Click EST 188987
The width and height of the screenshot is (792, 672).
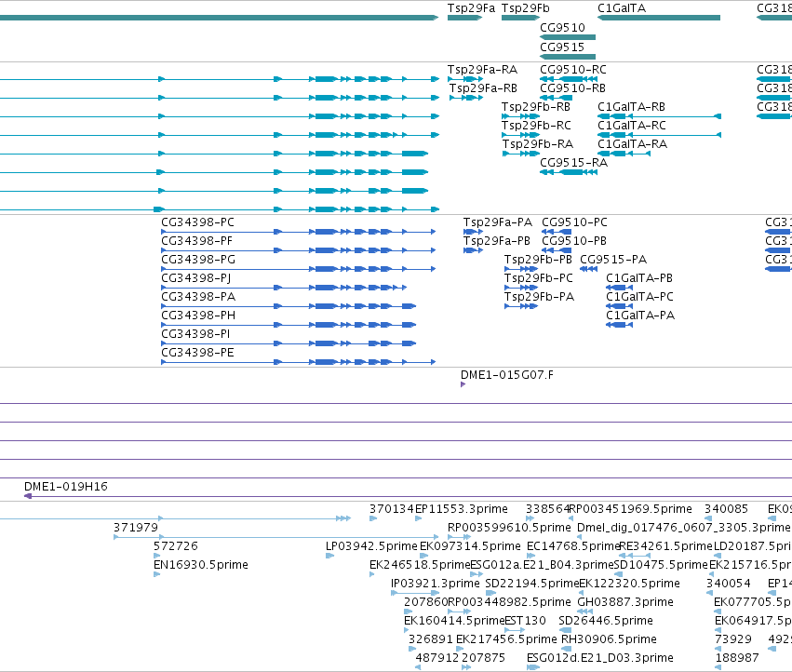coord(737,659)
